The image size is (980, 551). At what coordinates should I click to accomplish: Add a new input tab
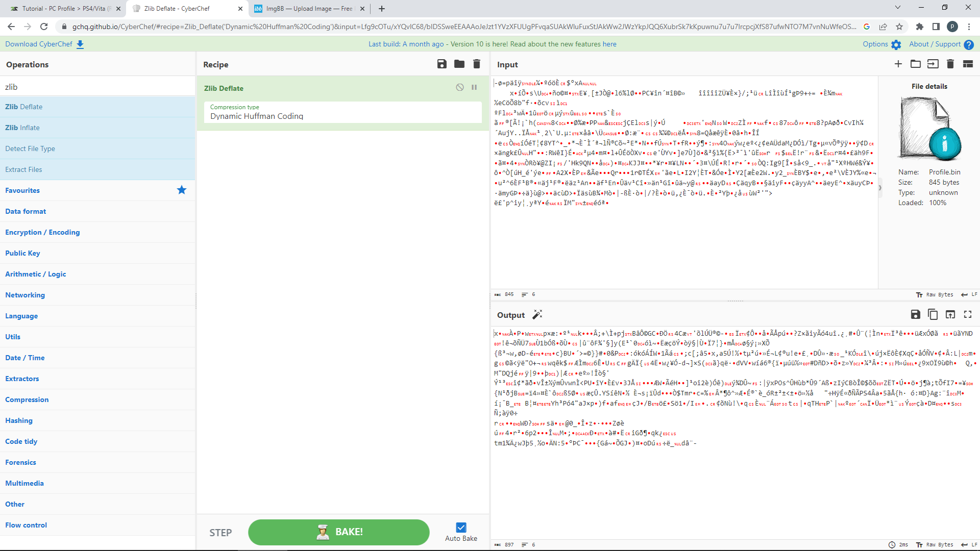point(898,64)
